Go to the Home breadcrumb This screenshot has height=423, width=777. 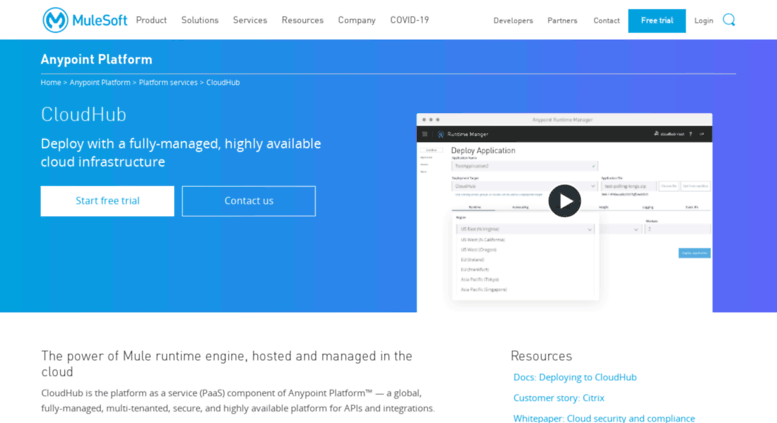51,82
